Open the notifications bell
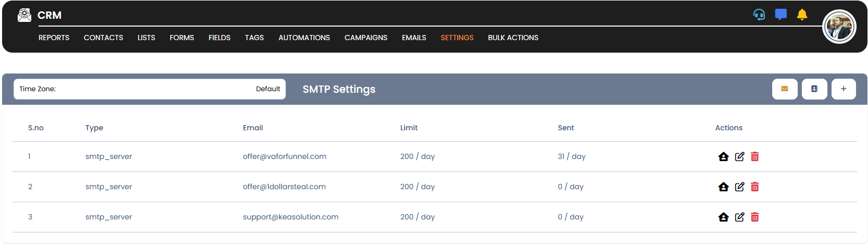The image size is (868, 246). pos(802,15)
